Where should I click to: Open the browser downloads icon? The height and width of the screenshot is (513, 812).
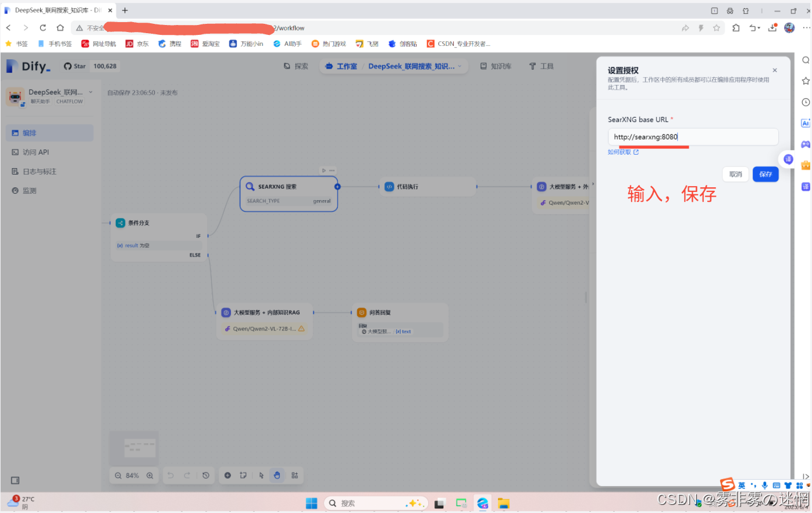(x=772, y=27)
